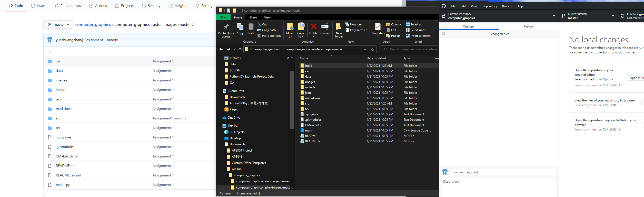Refresh the Explorer address bar
This screenshot has height=197, width=644.
coord(373,49)
